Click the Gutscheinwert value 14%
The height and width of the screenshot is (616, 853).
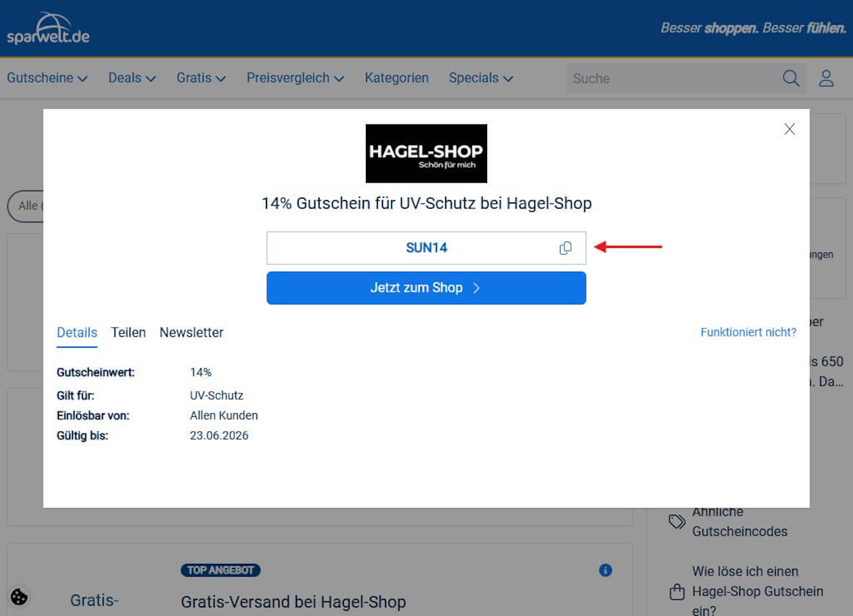pos(201,372)
